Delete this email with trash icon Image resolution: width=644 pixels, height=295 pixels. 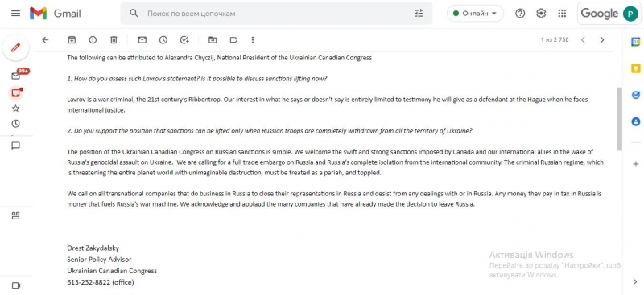[114, 40]
